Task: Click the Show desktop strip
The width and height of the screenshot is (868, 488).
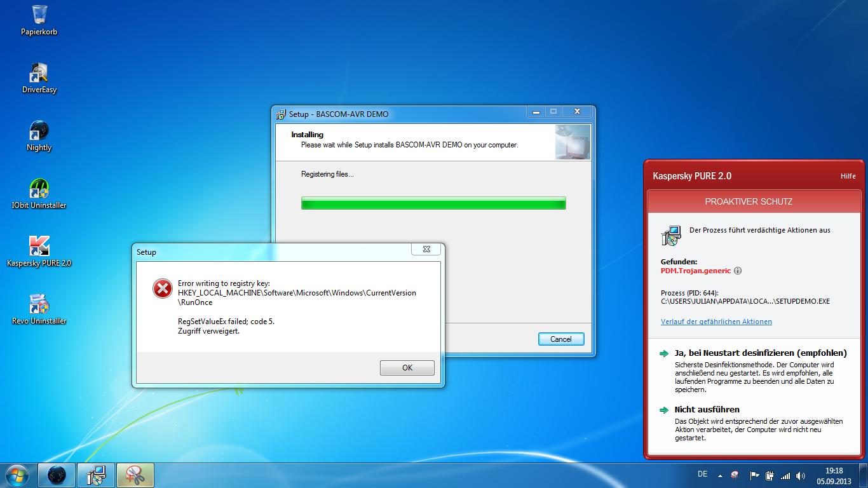Action: click(x=863, y=475)
